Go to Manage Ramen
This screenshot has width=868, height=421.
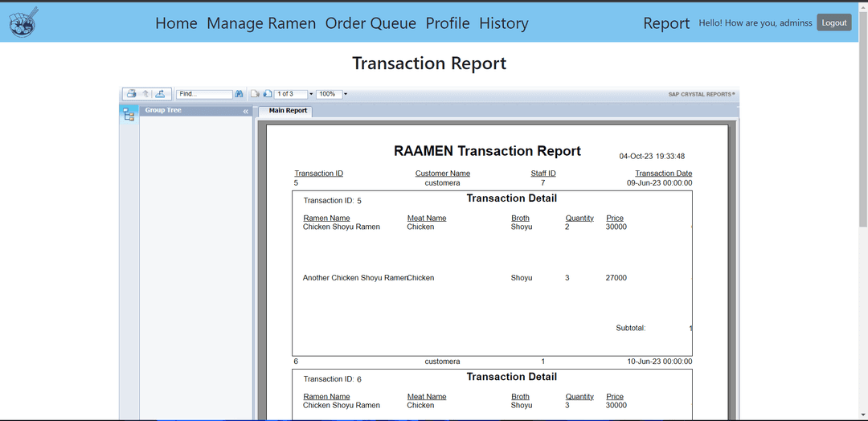click(x=261, y=22)
